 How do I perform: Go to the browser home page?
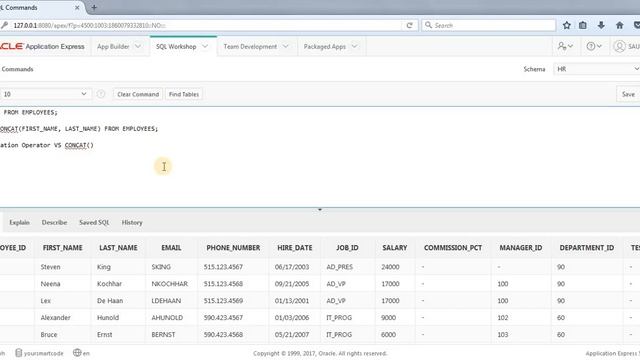tap(620, 25)
